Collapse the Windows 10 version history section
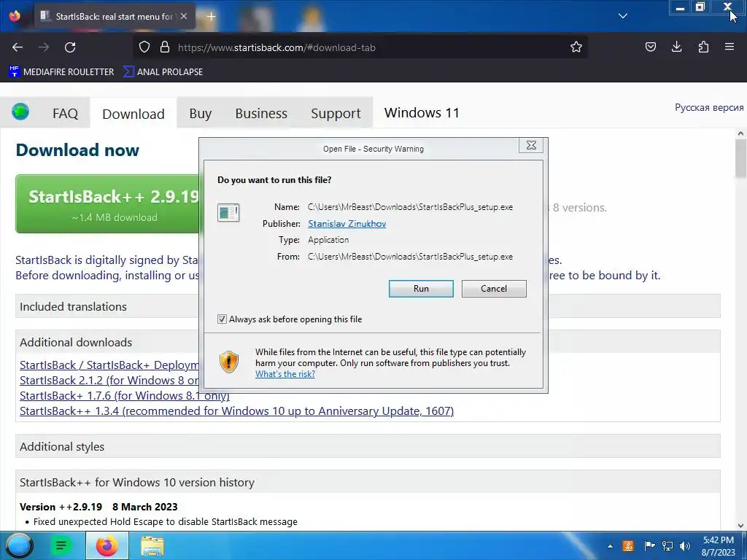The width and height of the screenshot is (747, 560). [368, 482]
